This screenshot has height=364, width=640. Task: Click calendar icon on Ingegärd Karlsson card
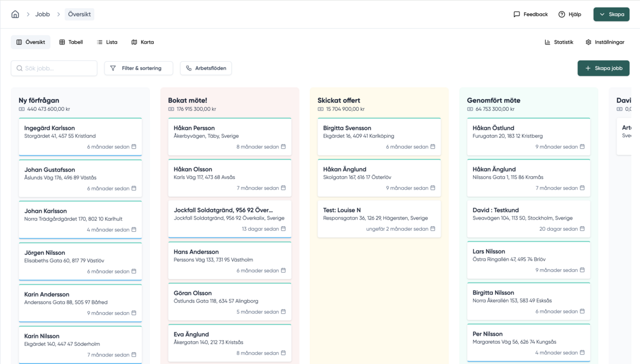coord(134,147)
